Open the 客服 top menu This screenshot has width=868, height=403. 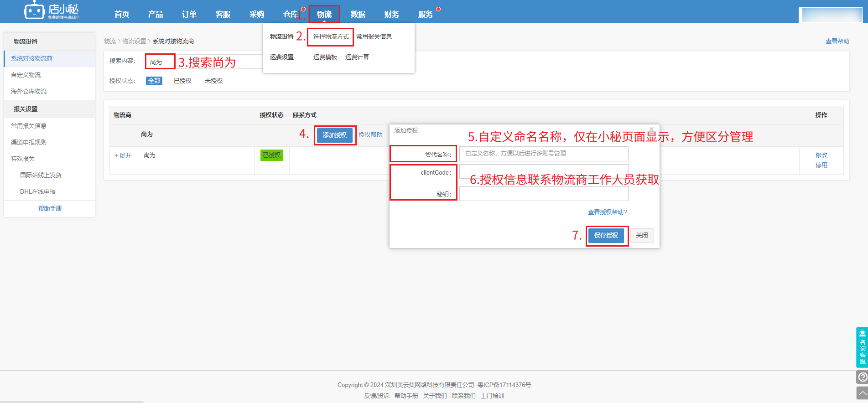(x=223, y=14)
